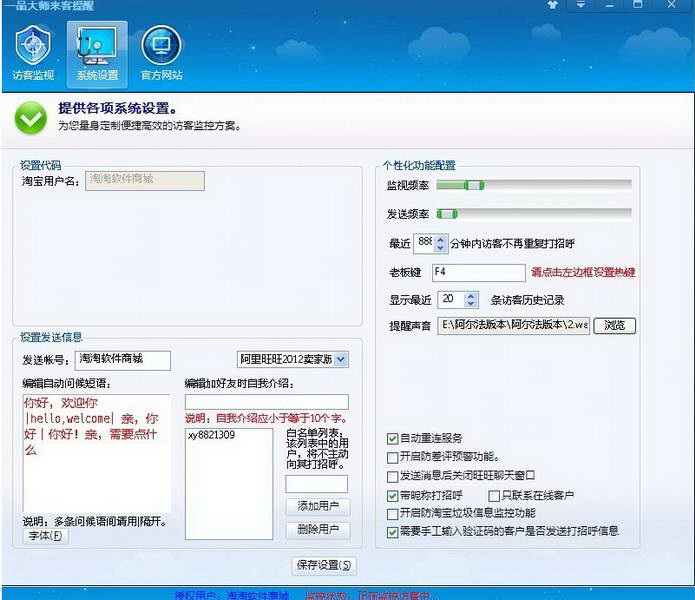The height and width of the screenshot is (600, 695).
Task: Toggle 需要手工输入验证码的客户 checkbox
Action: pyautogui.click(x=392, y=532)
